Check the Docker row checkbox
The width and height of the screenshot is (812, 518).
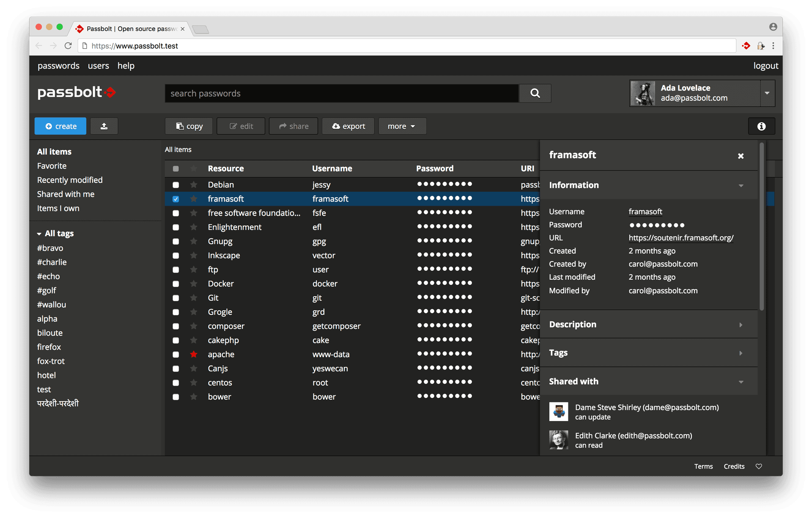(176, 284)
